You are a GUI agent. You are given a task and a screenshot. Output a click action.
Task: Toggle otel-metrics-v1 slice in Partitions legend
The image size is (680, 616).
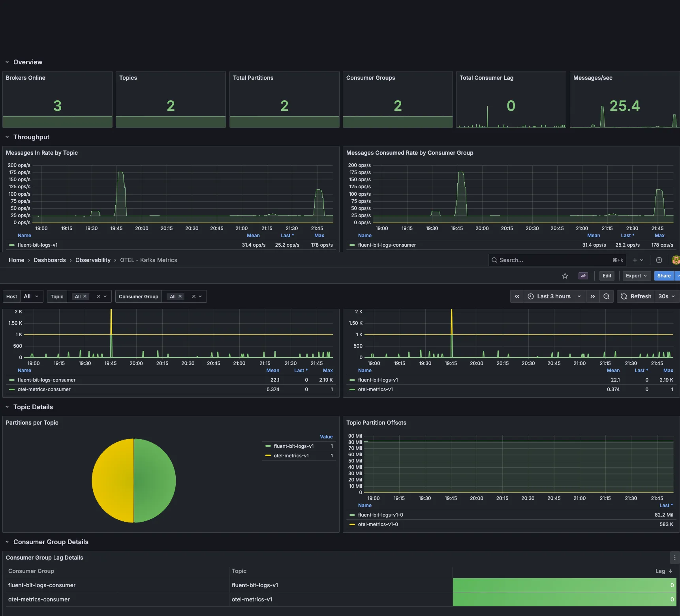(291, 456)
